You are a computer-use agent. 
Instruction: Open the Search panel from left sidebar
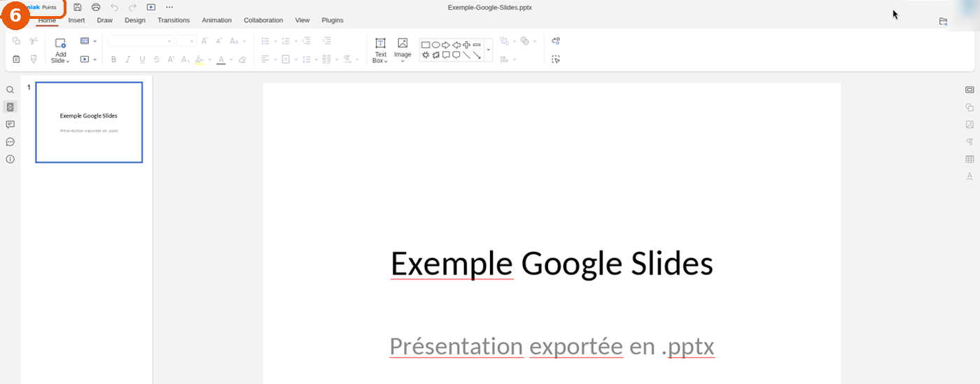[10, 90]
